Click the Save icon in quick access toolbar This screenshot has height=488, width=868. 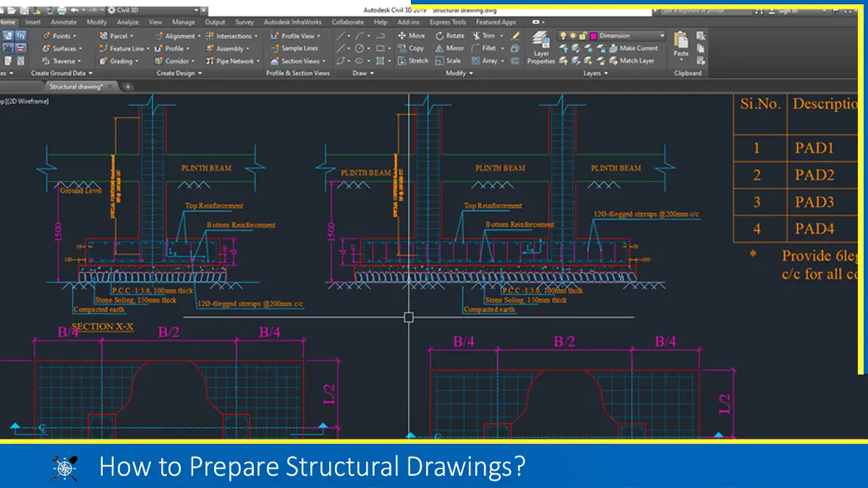25,10
